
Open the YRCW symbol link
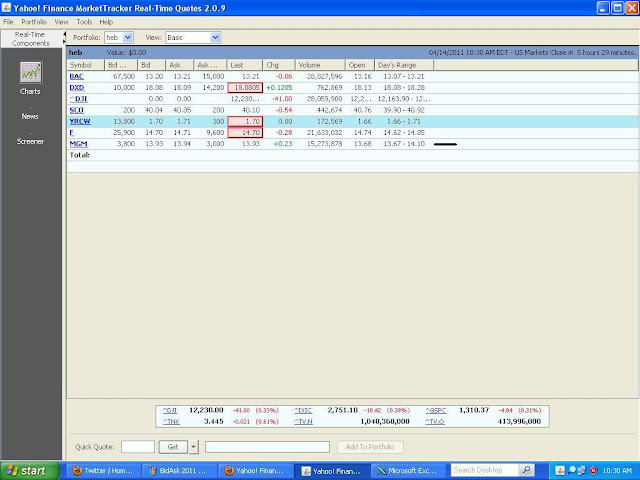coord(80,121)
